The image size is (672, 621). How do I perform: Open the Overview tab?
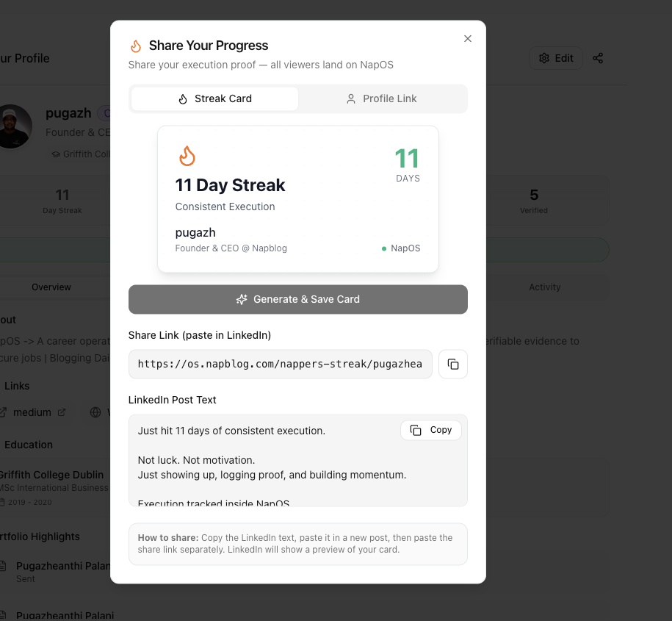[51, 287]
